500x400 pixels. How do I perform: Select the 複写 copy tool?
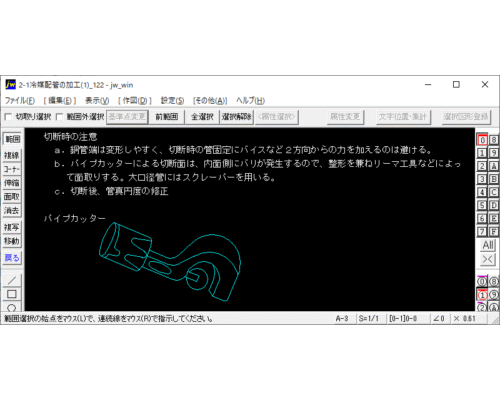click(x=12, y=227)
